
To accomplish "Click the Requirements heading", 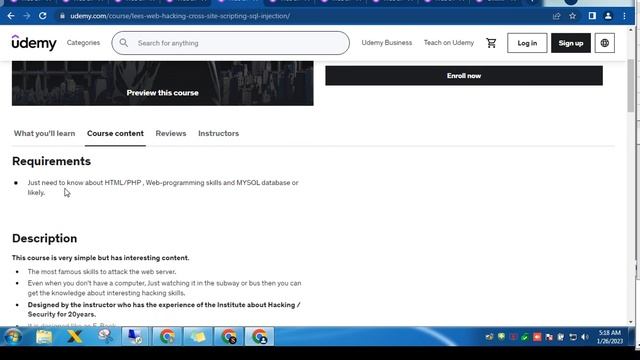I will pyautogui.click(x=51, y=161).
